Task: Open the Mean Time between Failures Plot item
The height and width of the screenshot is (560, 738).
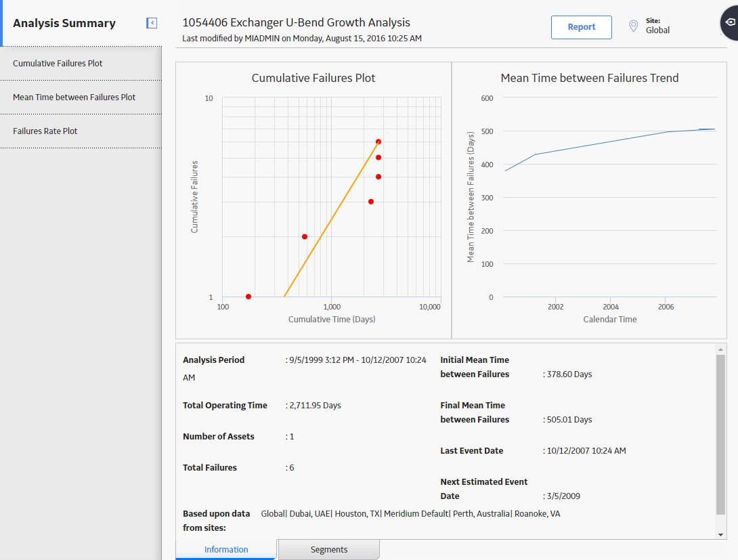Action: pyautogui.click(x=81, y=98)
